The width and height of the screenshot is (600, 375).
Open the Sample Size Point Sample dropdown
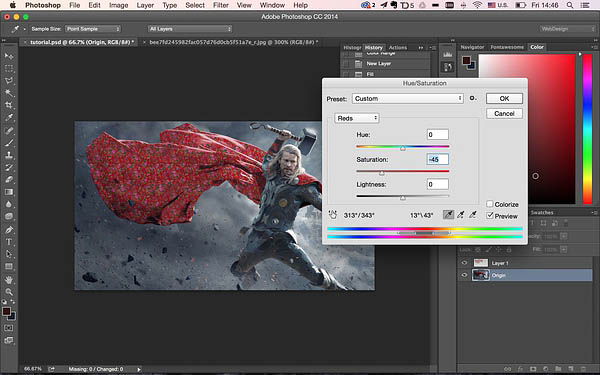pos(93,29)
